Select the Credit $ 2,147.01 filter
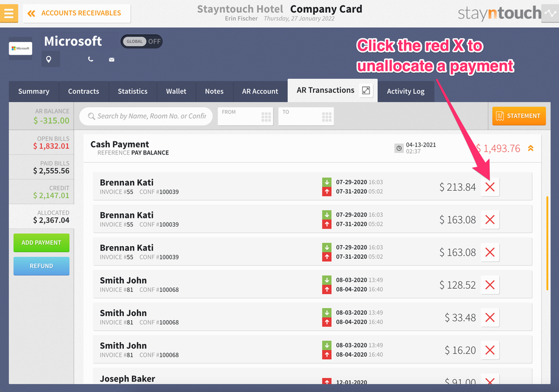Screen dimensions: 559x392 [x=41, y=192]
